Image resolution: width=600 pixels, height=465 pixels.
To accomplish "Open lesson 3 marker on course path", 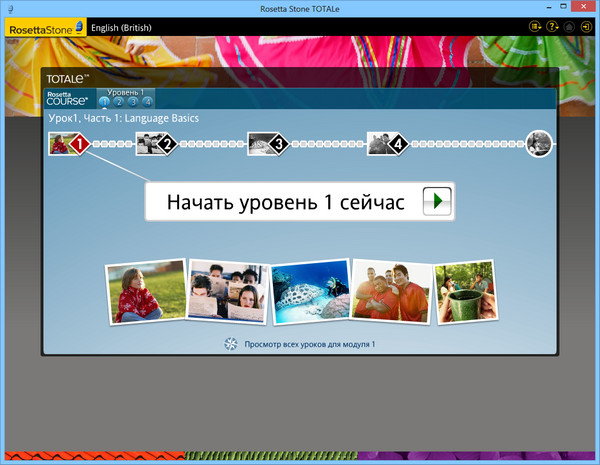I will coord(278,145).
